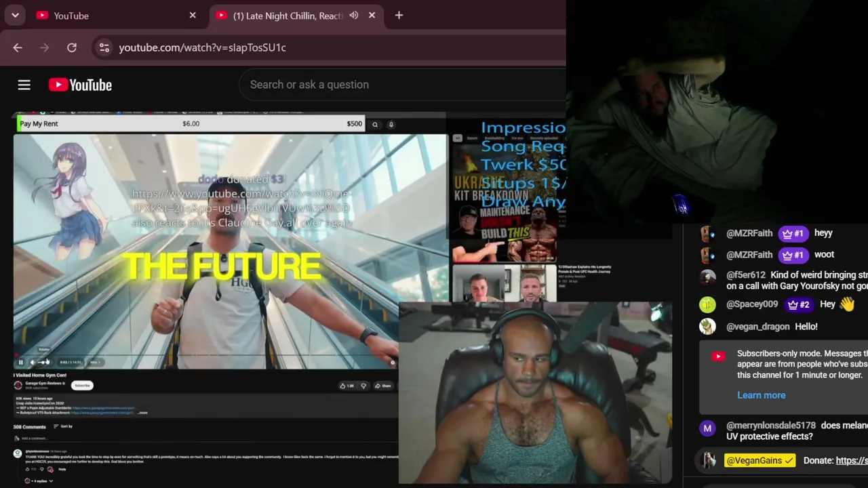Click the @vegan_dragon username
This screenshot has height=488, width=868.
[758, 327]
